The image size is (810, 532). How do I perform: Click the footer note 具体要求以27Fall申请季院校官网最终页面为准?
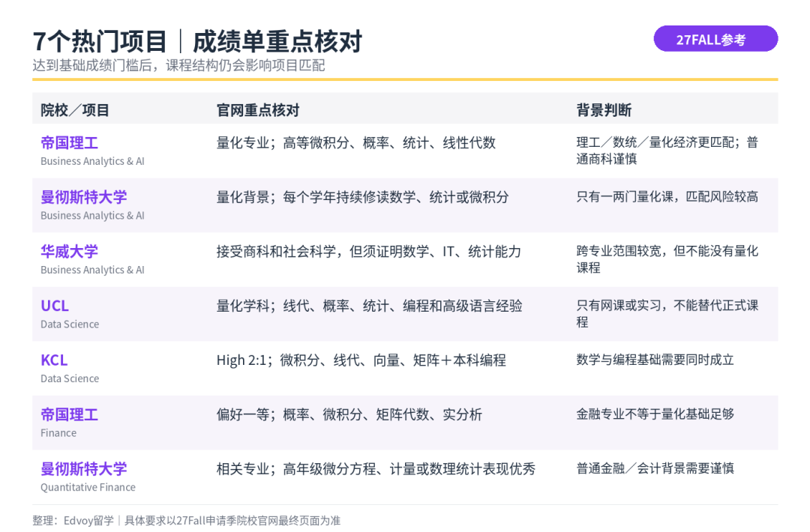(232, 520)
